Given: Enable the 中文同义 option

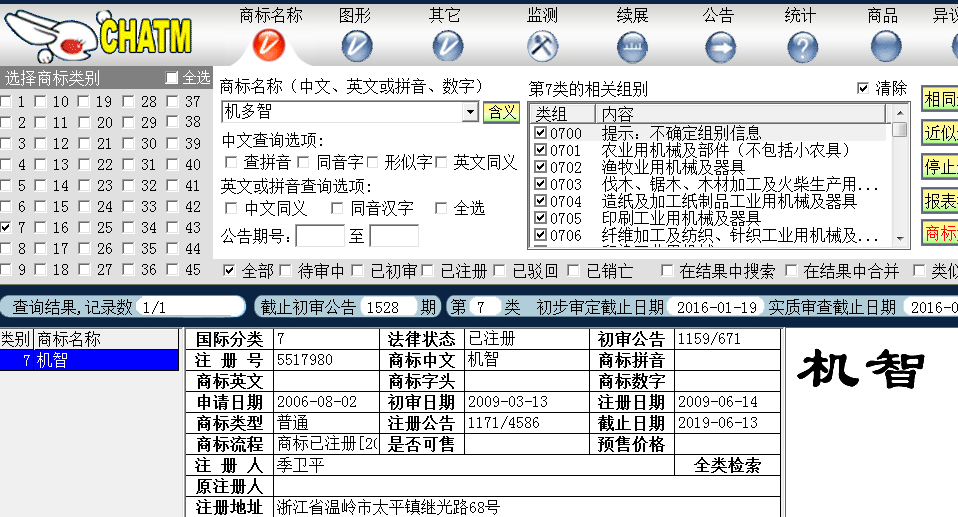Looking at the screenshot, I should coord(231,208).
